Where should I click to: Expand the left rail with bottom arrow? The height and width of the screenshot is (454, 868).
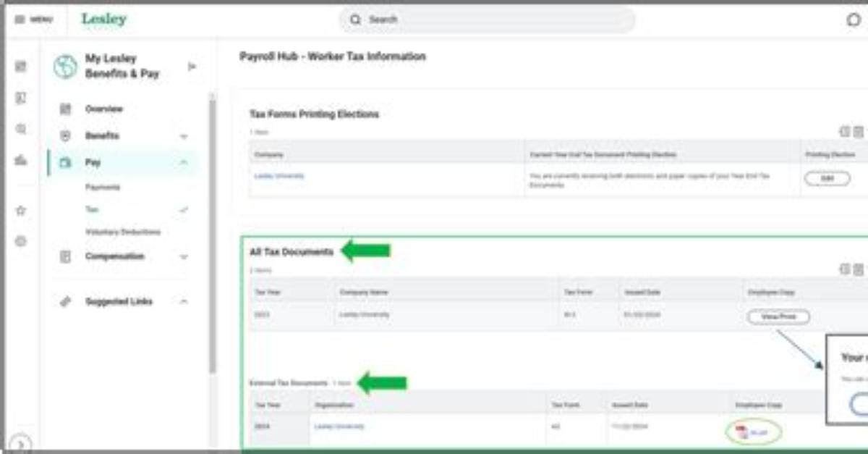click(21, 444)
